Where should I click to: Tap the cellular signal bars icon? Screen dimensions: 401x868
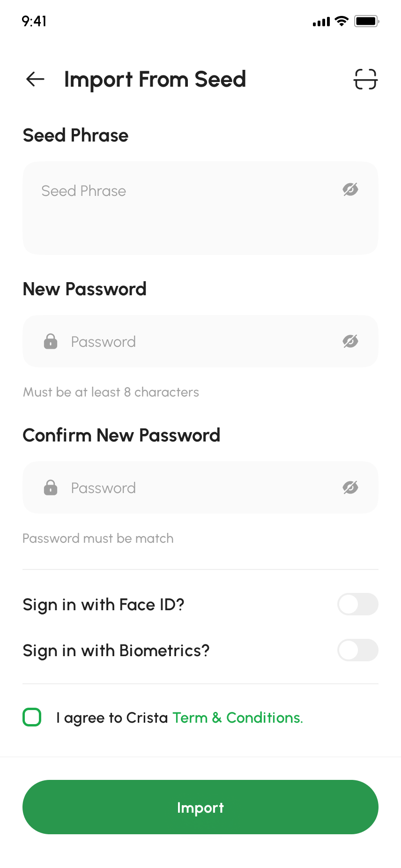point(321,22)
